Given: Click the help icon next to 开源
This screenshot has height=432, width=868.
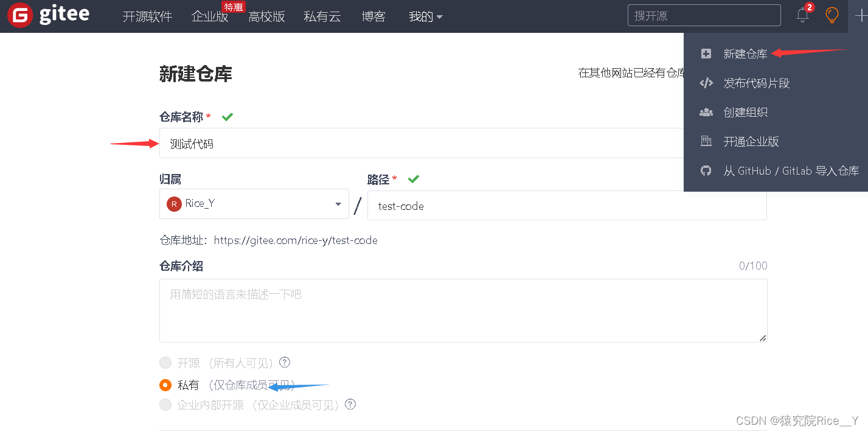Looking at the screenshot, I should (x=285, y=363).
